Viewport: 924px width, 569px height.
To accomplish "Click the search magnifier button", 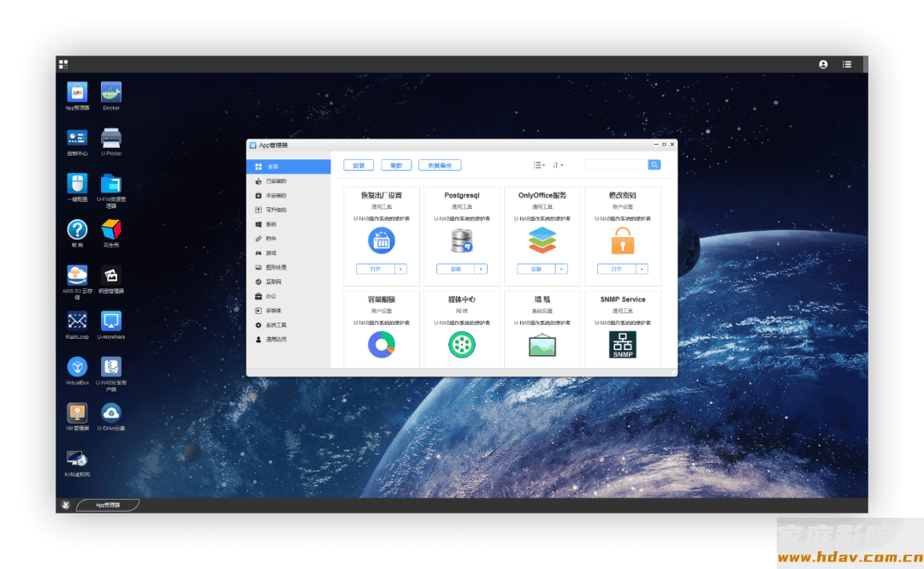I will point(654,165).
